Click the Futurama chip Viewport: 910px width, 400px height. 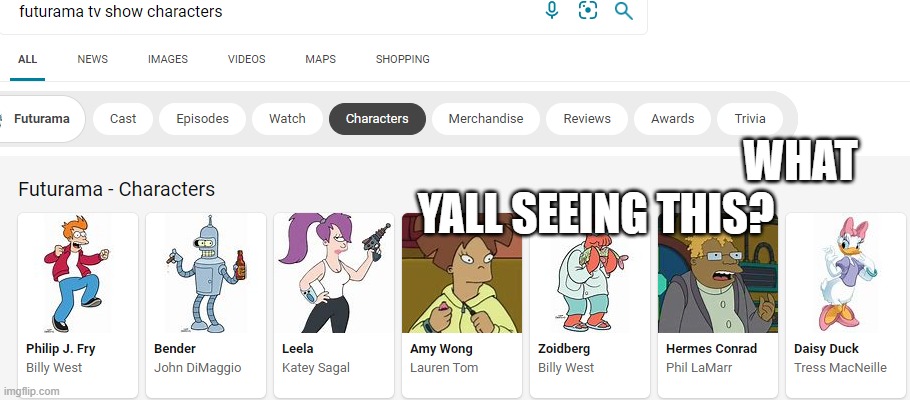(42, 119)
